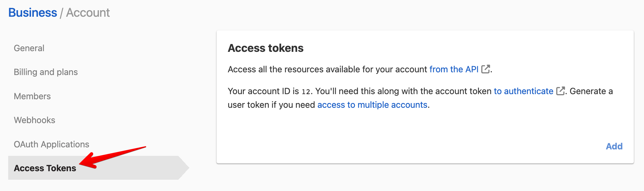Click the slash separator in the breadcrumb

[62, 13]
